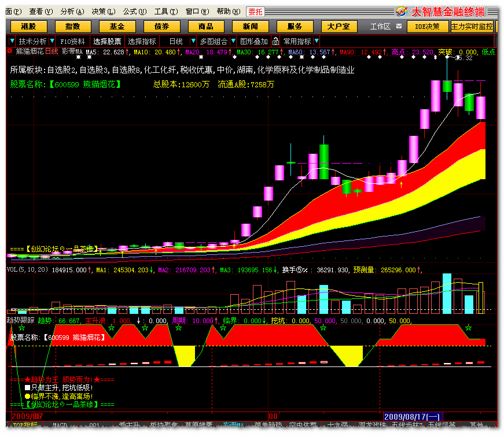
Task: Expand the 日线 period dropdown arrow
Action: pyautogui.click(x=193, y=41)
